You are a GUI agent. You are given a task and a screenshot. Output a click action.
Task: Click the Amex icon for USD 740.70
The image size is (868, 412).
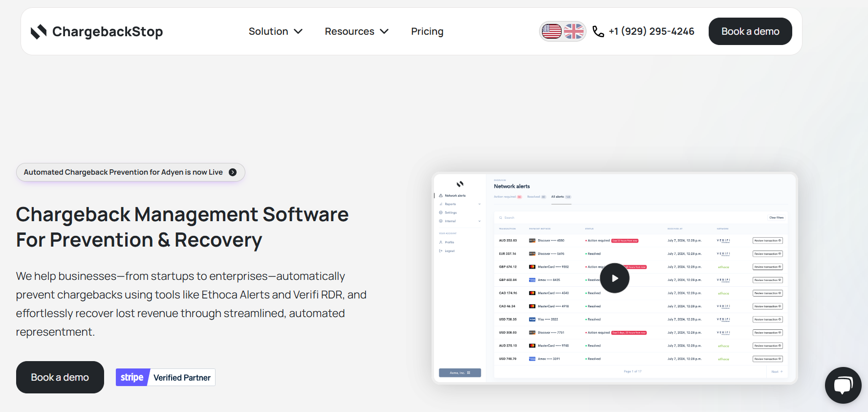click(x=532, y=359)
